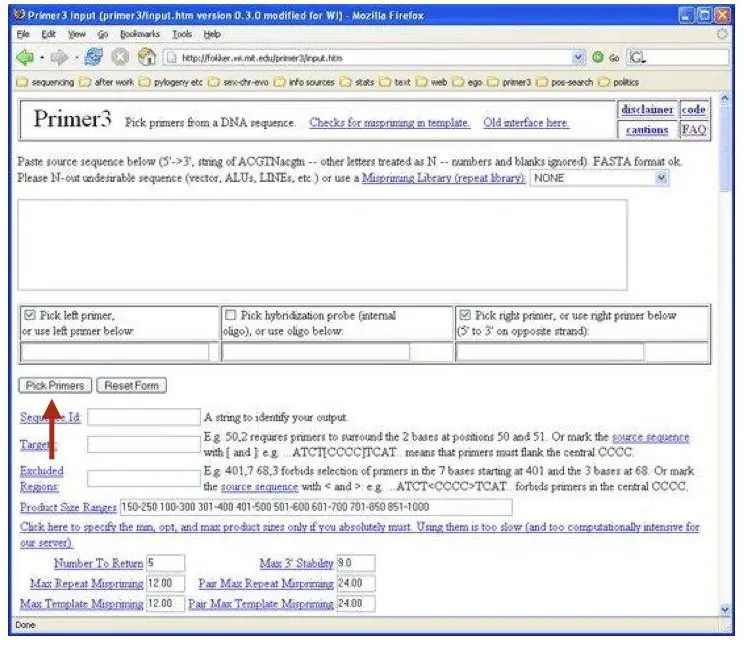Reload the page with the Reload icon
The image size is (744, 650).
[x=93, y=57]
